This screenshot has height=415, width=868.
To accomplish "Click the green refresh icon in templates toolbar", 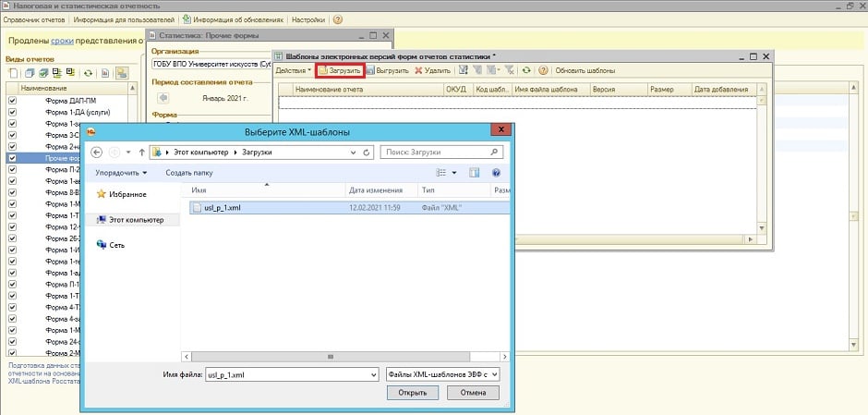I will tap(525, 70).
